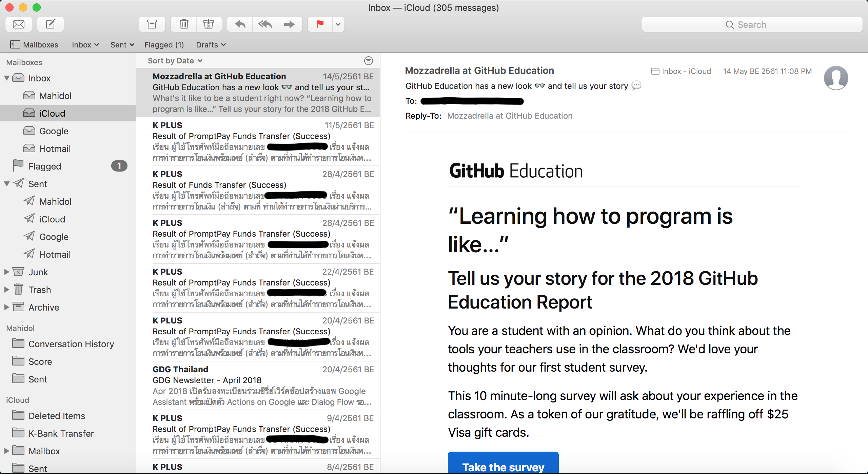
Task: Compose a new message with pencil icon
Action: pos(51,24)
